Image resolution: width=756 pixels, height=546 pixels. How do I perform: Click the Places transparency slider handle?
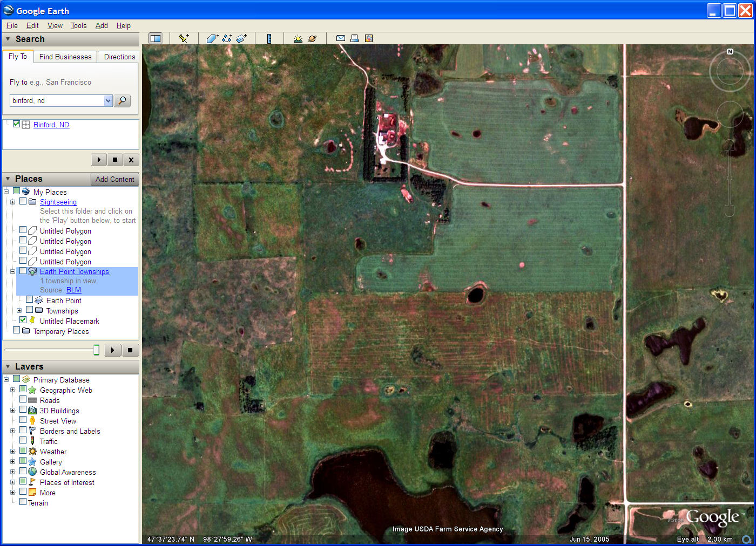96,350
